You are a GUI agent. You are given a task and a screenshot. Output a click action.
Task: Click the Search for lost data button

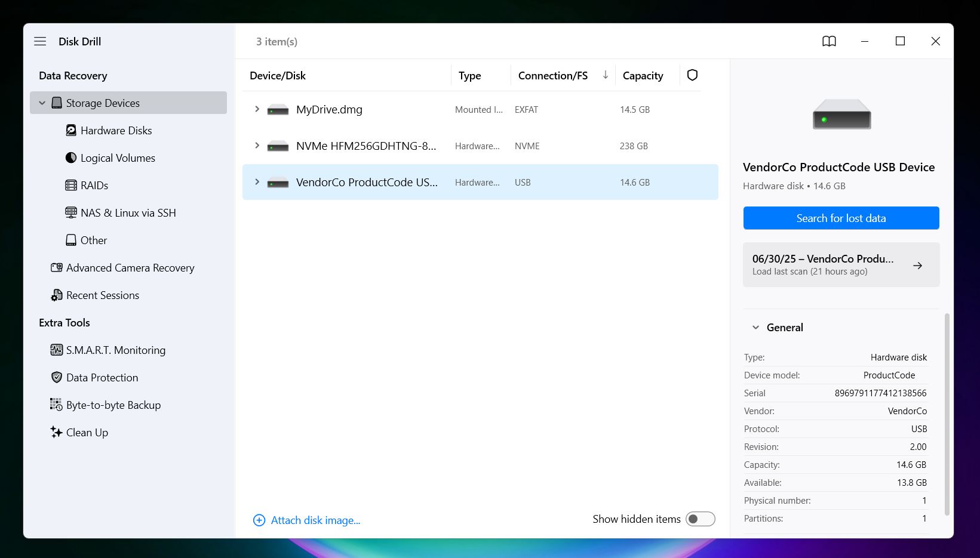(x=841, y=218)
